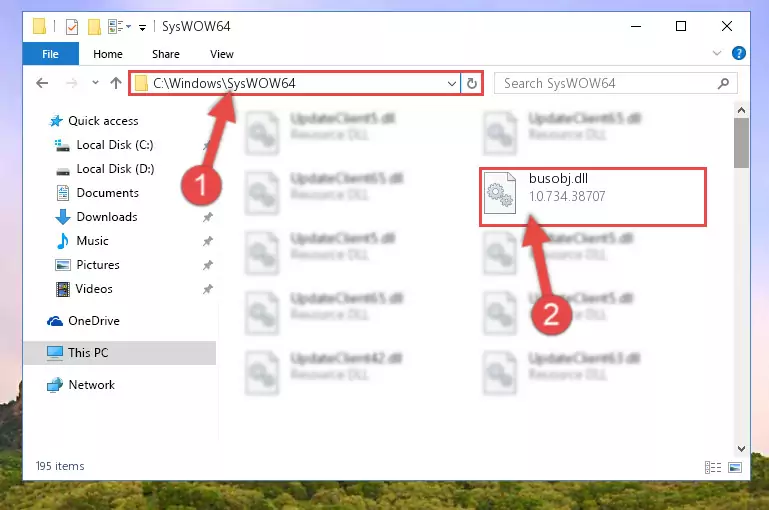Viewport: 769px width, 510px height.
Task: Expand the ribbon with the chevron
Action: coord(717,53)
